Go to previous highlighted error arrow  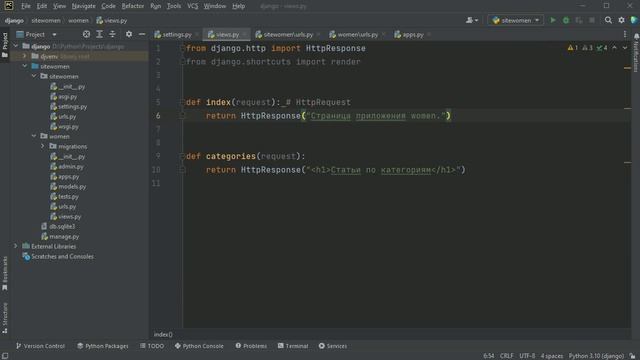tap(614, 48)
